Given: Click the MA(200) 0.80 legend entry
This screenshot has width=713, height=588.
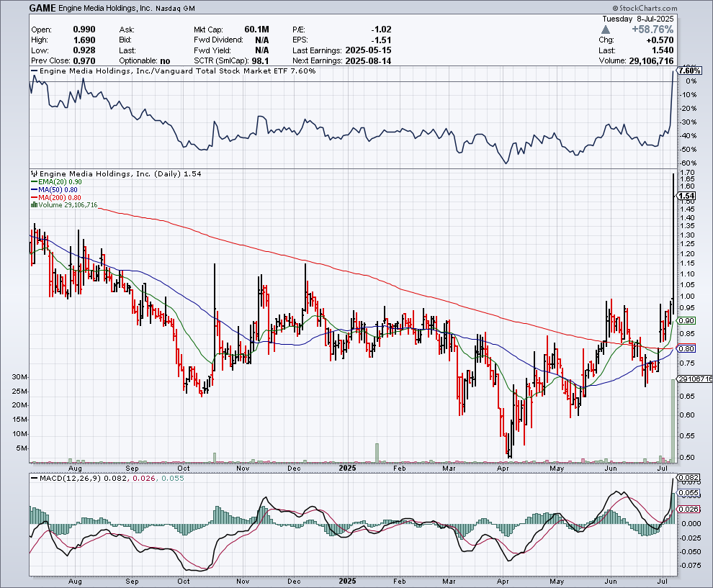Looking at the screenshot, I should 56,197.
